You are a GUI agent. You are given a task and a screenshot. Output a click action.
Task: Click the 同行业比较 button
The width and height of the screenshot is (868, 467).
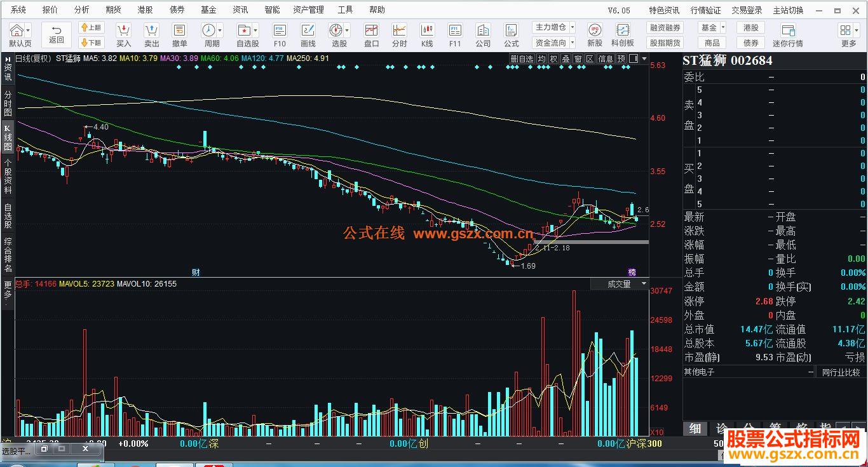(x=841, y=372)
